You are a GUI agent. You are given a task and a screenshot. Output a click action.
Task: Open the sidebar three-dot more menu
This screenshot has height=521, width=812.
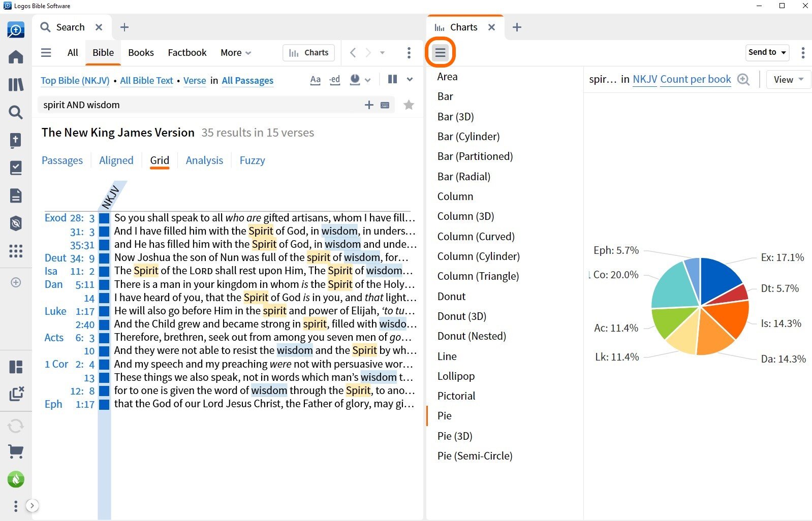pyautogui.click(x=16, y=506)
